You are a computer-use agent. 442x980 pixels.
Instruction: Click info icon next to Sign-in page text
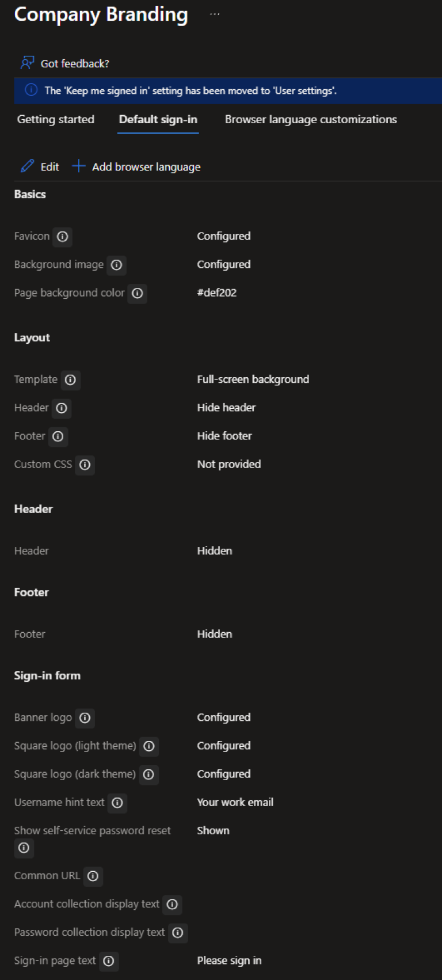coord(109,961)
